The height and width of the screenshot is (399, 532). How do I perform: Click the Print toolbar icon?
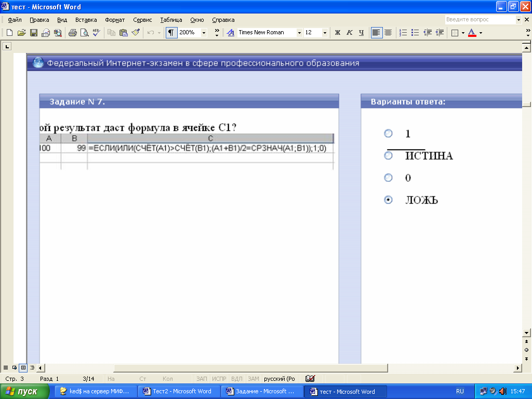pyautogui.click(x=72, y=33)
